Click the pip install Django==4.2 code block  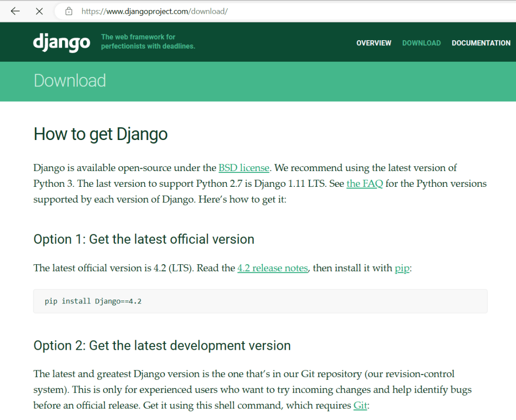(260, 301)
